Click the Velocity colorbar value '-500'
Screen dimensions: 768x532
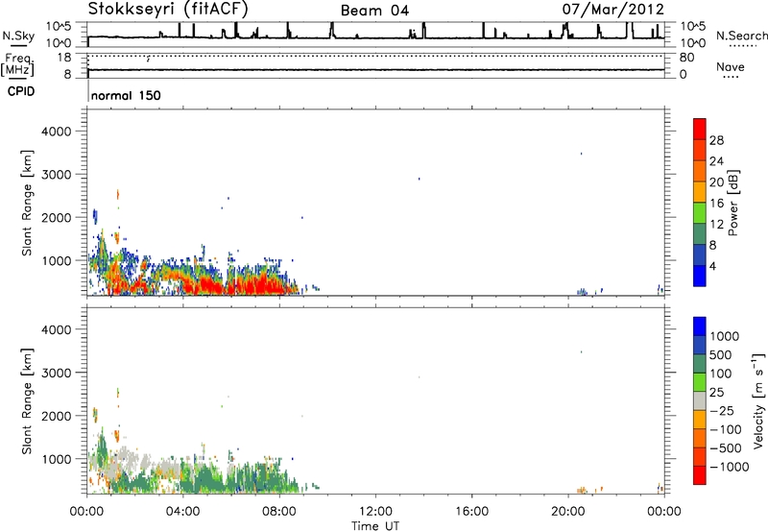point(726,448)
